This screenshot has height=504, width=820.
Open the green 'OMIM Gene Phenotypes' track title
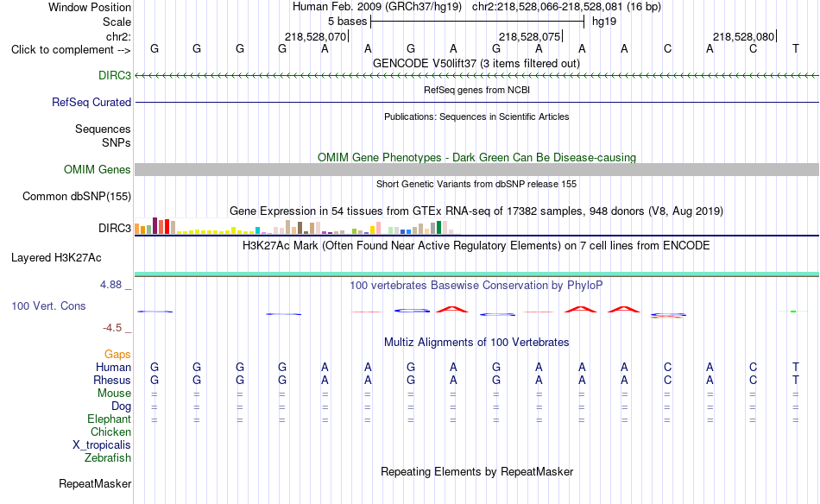click(476, 157)
